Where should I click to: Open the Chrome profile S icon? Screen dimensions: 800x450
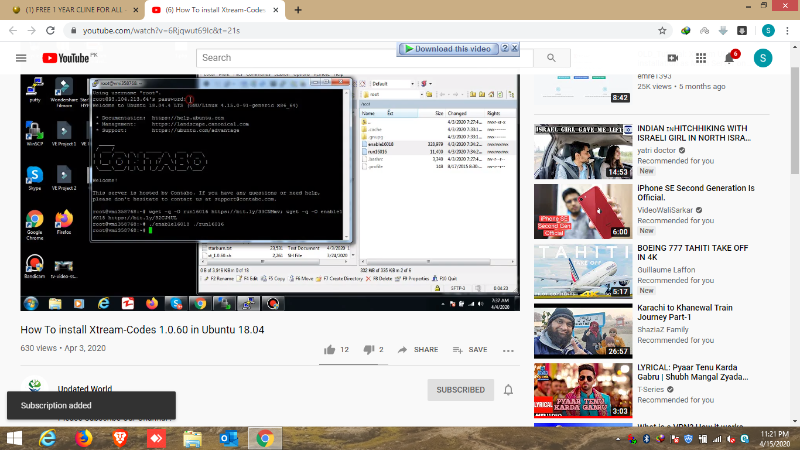click(x=768, y=31)
